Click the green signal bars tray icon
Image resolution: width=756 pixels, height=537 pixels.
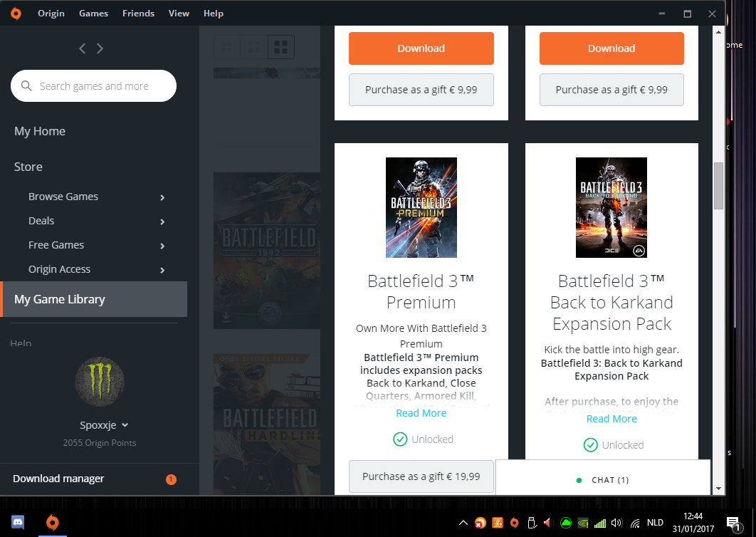click(600, 523)
